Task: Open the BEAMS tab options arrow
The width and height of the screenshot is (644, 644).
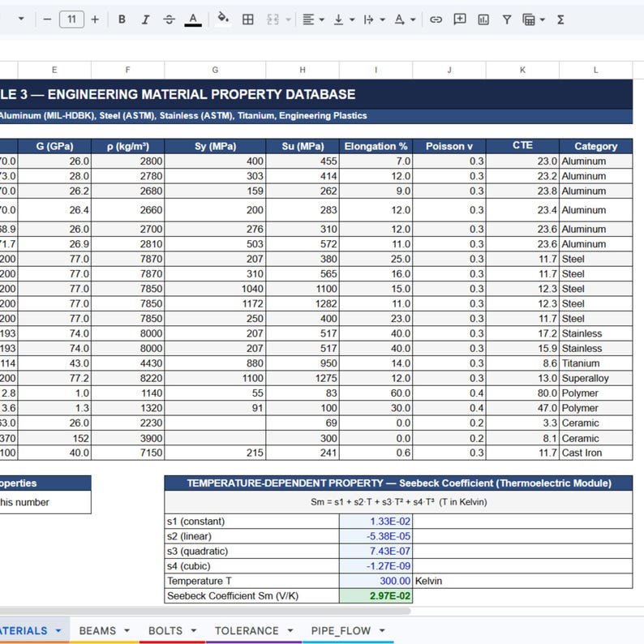Action: (127, 630)
